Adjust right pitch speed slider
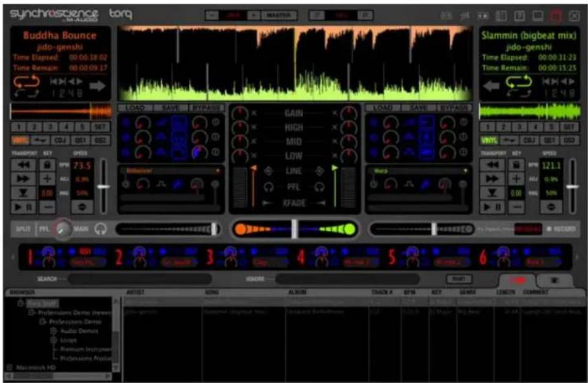Image resolution: width=588 pixels, height=383 pixels. [572, 187]
